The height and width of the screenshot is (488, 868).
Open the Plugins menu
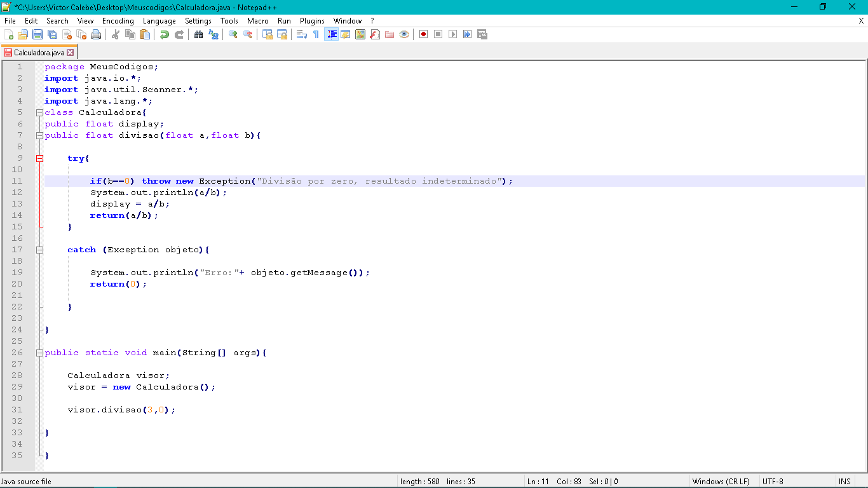coord(312,21)
